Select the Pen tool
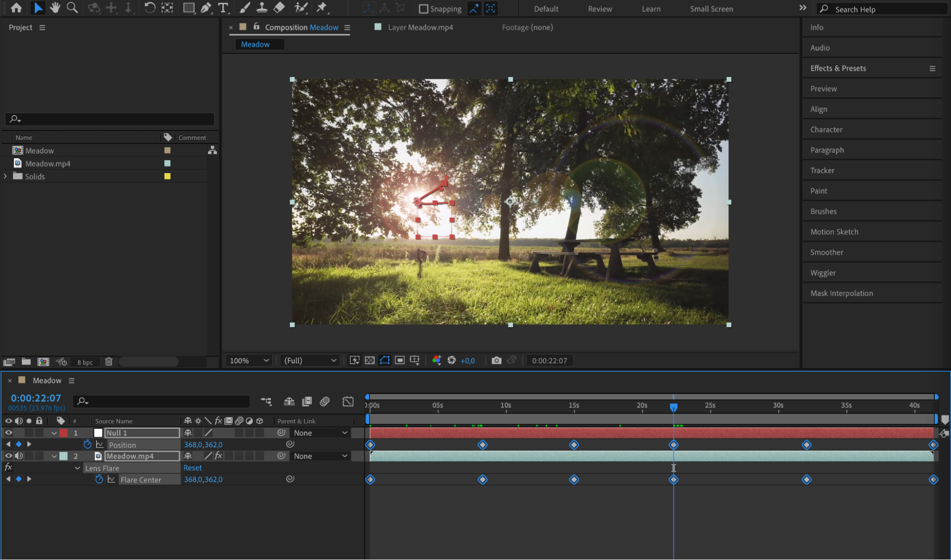The width and height of the screenshot is (951, 560). point(206,8)
